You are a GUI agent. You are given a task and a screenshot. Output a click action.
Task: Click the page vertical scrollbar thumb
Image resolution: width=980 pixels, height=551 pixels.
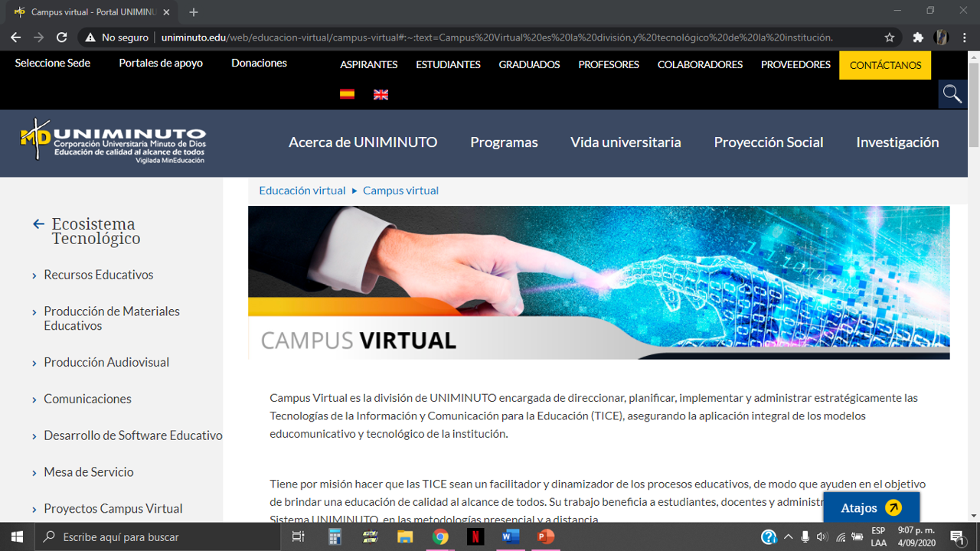click(974, 106)
